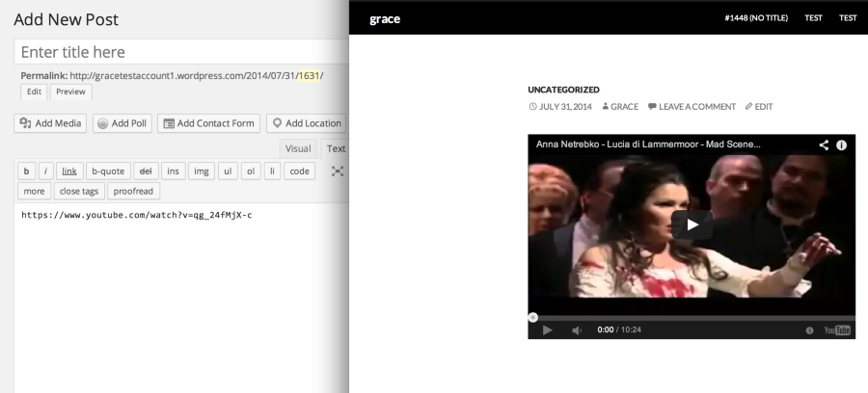Switch to the Visual editor tab
Screen dimensions: 868x393
point(298,148)
